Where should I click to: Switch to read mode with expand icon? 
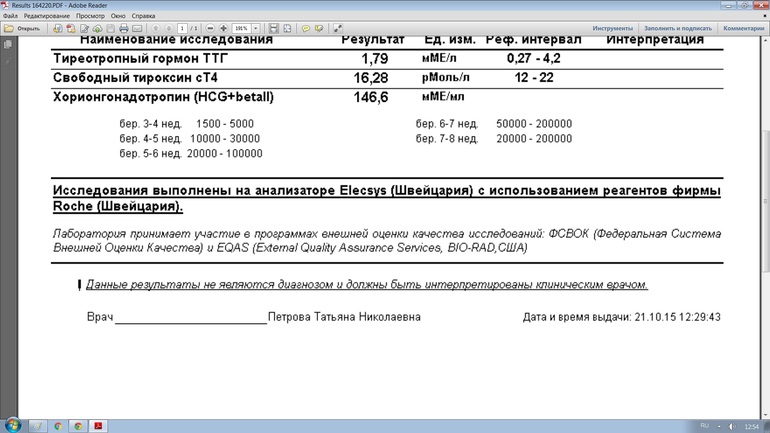click(340, 29)
